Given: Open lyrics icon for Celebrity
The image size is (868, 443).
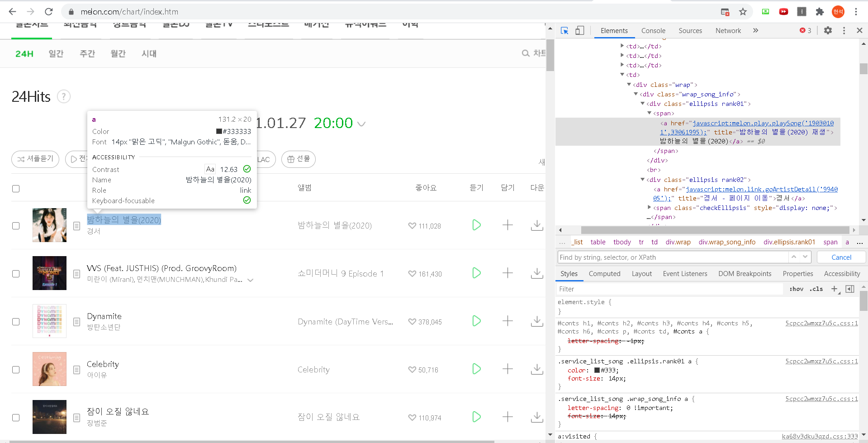Looking at the screenshot, I should 77,370.
